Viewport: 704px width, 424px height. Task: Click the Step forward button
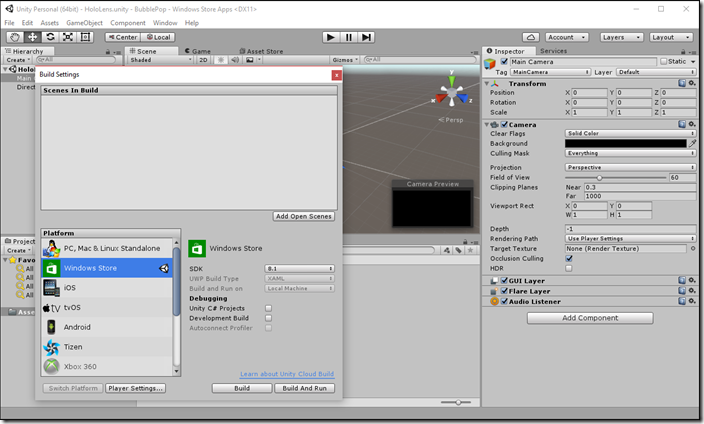[366, 37]
